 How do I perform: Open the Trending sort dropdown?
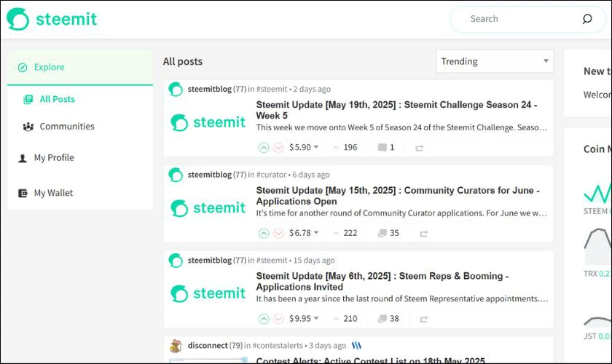click(x=495, y=61)
